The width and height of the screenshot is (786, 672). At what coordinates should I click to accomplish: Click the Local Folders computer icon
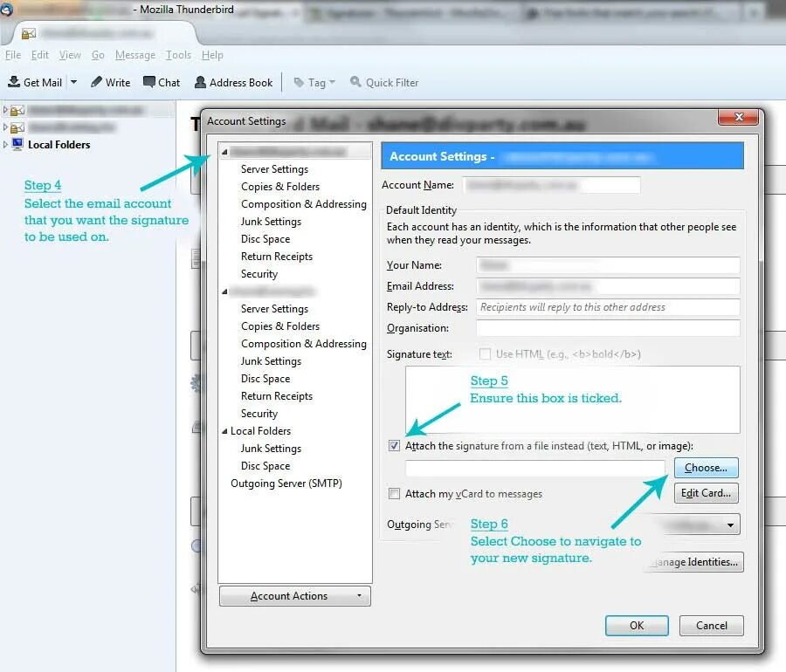pyautogui.click(x=17, y=144)
